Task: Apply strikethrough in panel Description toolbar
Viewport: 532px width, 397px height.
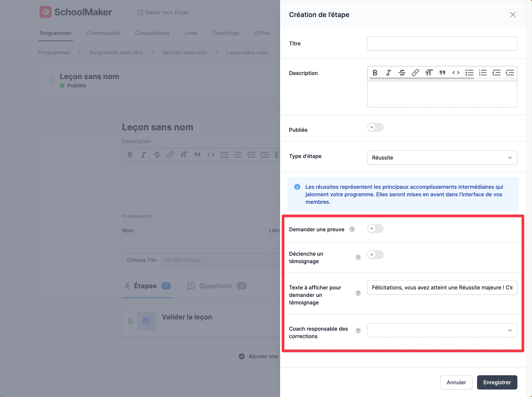Action: [402, 73]
